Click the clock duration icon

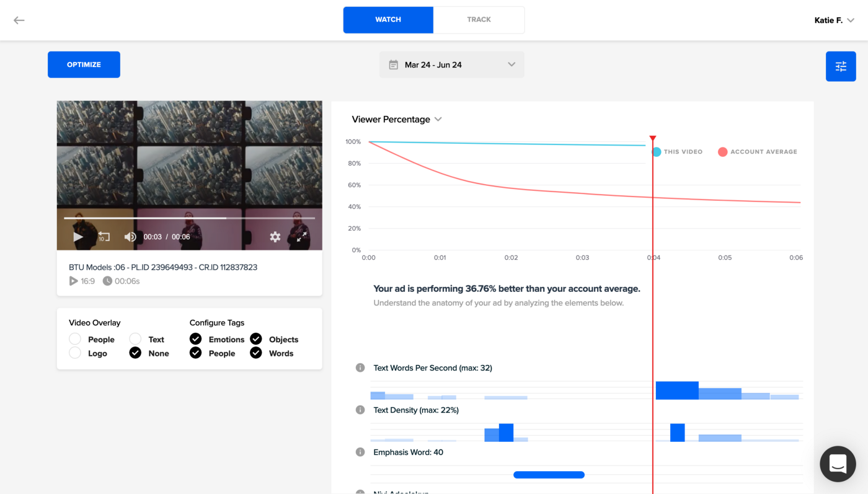pyautogui.click(x=107, y=281)
